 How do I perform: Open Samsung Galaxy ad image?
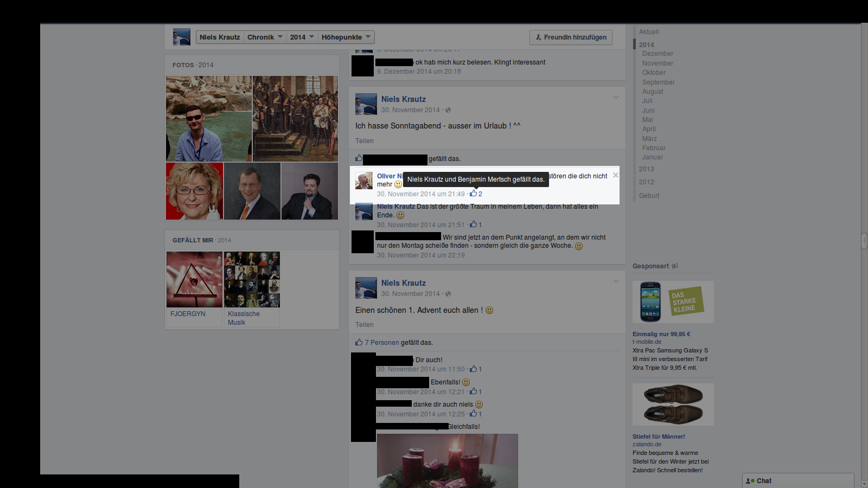(673, 302)
